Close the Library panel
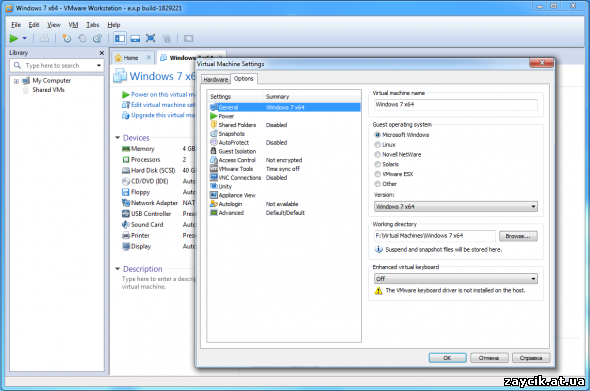 pyautogui.click(x=102, y=53)
